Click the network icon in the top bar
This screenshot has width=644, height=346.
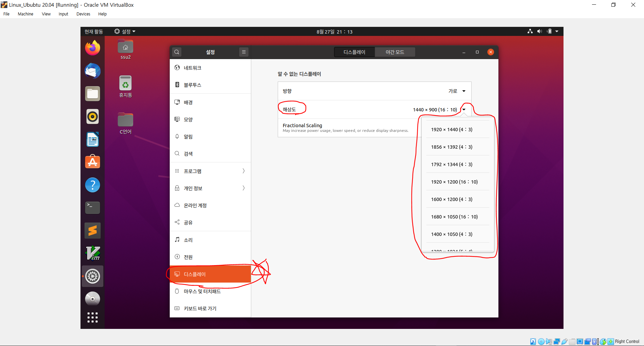click(x=530, y=32)
